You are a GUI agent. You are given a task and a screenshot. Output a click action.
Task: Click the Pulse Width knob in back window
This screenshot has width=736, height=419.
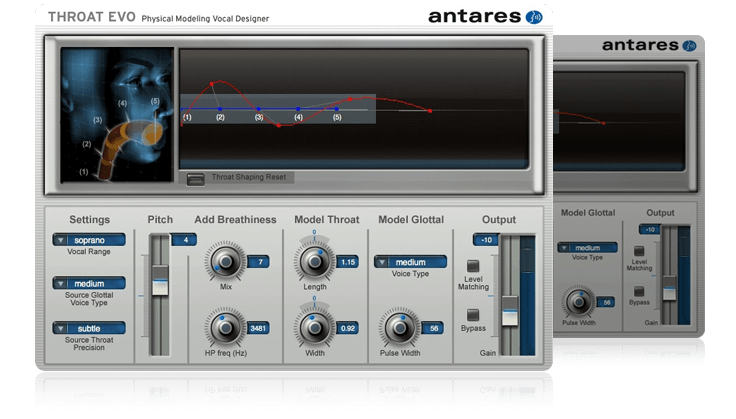click(x=578, y=302)
